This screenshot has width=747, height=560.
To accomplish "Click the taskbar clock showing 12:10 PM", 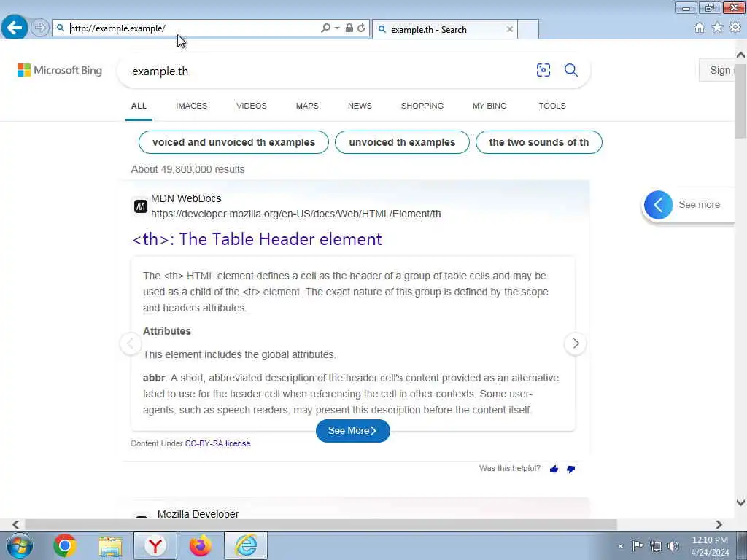I will pos(710,546).
